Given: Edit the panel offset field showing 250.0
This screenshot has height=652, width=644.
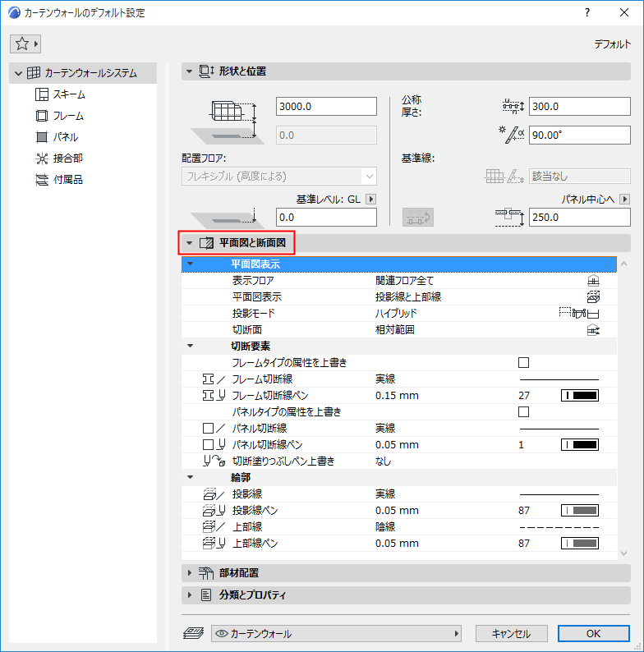Looking at the screenshot, I should pyautogui.click(x=579, y=218).
